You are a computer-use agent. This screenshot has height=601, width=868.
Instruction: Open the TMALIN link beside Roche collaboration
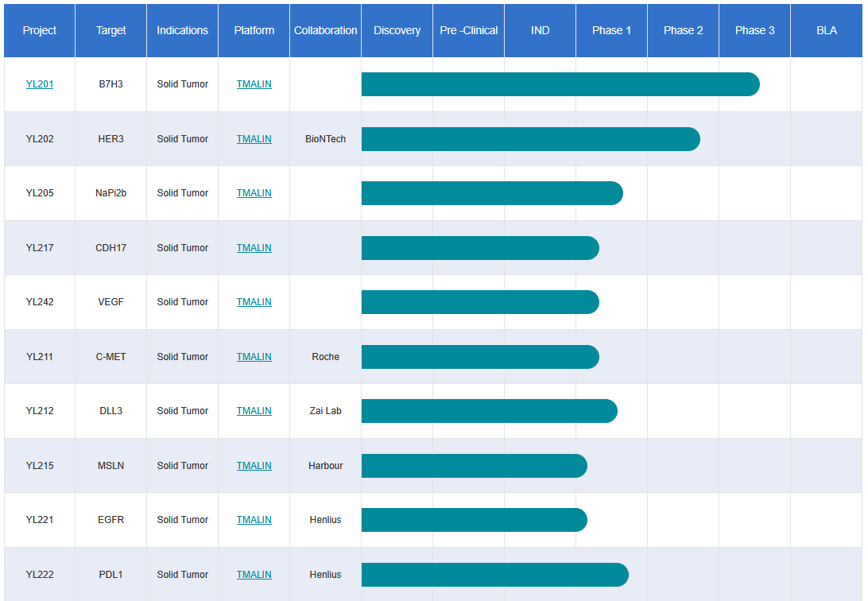coord(253,356)
